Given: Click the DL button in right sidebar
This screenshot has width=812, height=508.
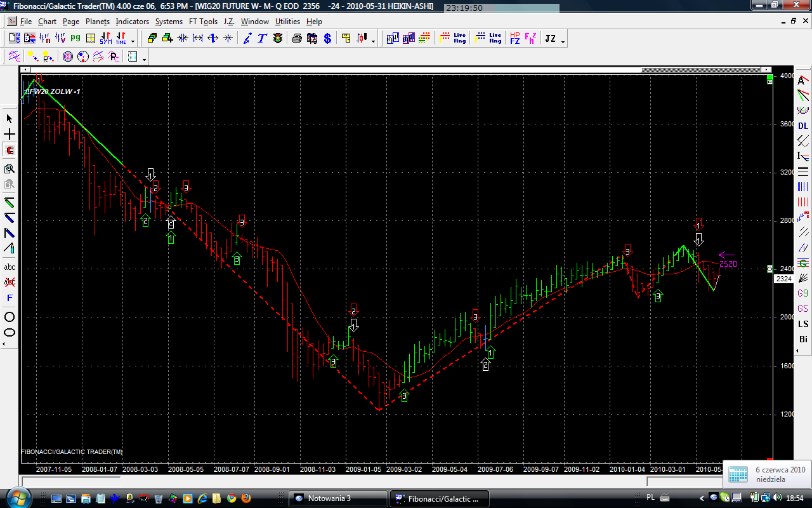Looking at the screenshot, I should [x=803, y=126].
